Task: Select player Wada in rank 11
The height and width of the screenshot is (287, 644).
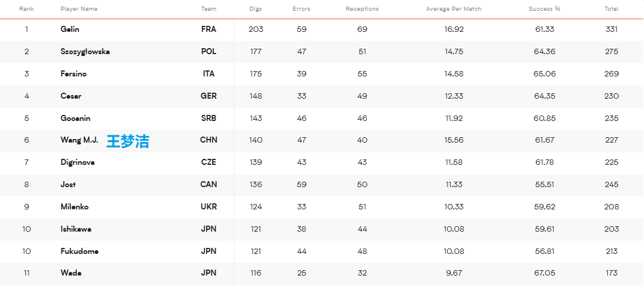Action: (70, 273)
